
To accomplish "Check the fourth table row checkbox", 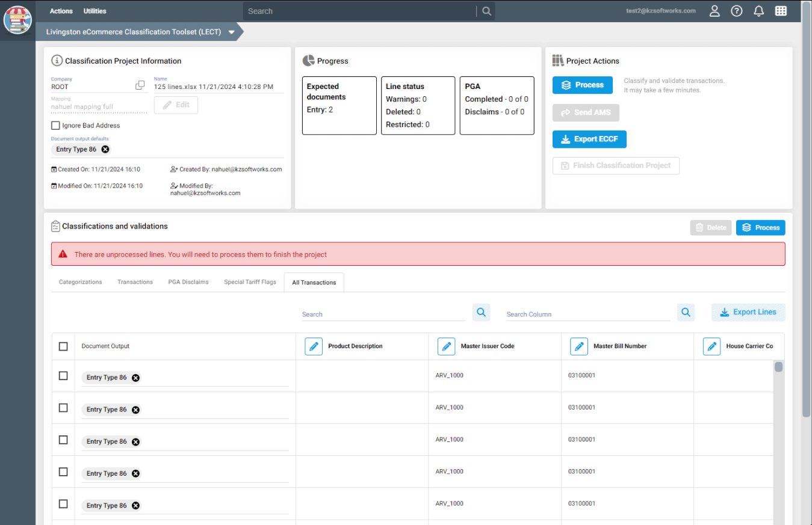I will 63,471.
